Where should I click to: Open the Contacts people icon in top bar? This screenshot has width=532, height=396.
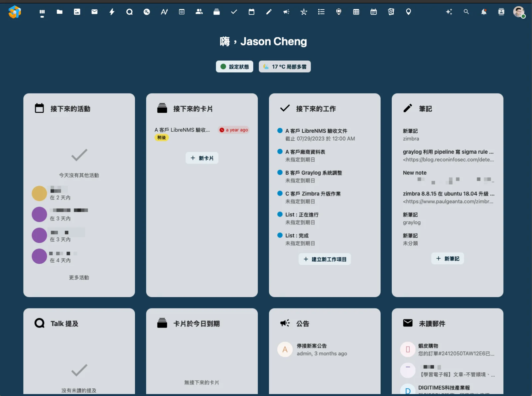pos(199,12)
